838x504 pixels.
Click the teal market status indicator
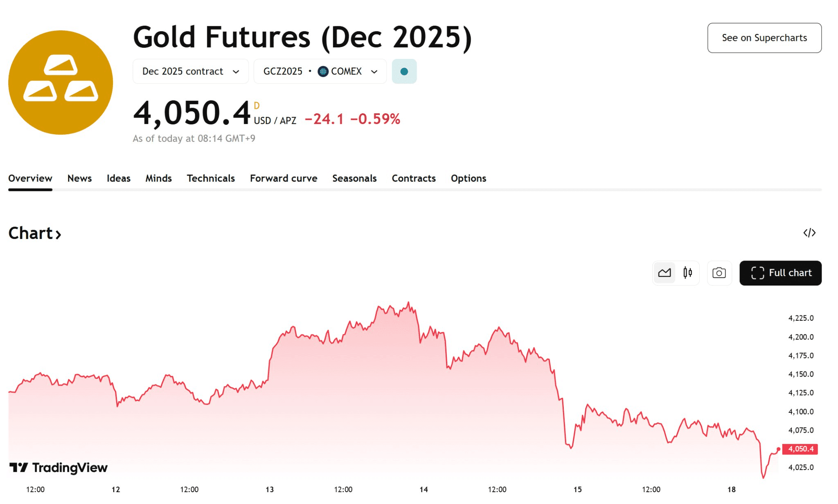click(x=404, y=72)
